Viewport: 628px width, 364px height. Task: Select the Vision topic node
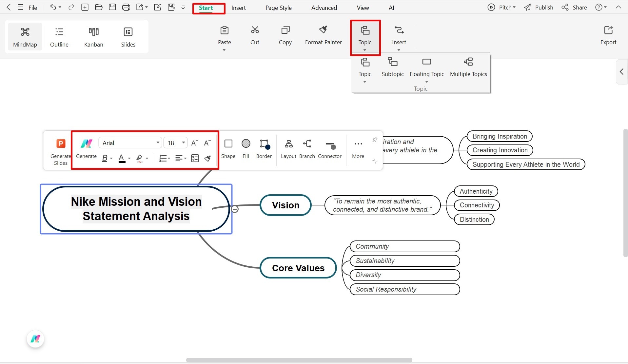tap(285, 205)
